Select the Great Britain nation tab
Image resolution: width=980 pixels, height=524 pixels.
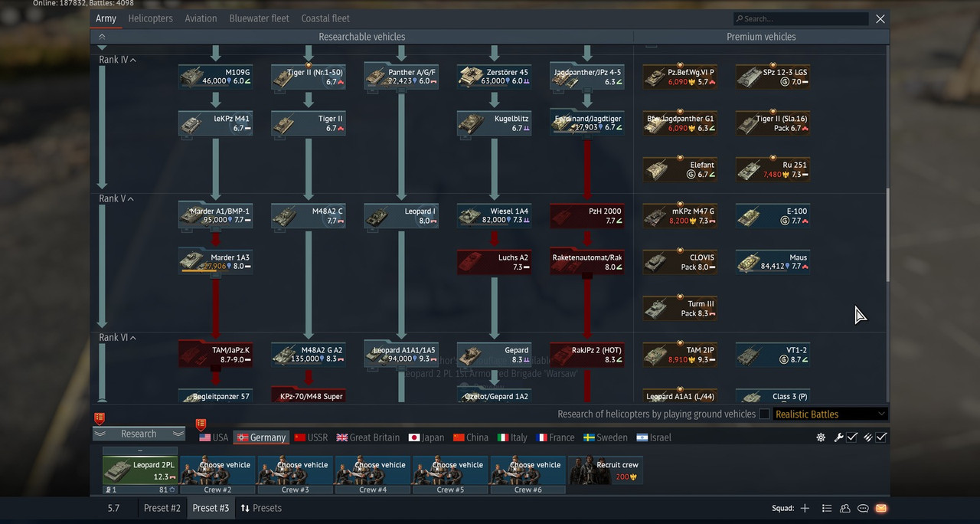coord(367,437)
